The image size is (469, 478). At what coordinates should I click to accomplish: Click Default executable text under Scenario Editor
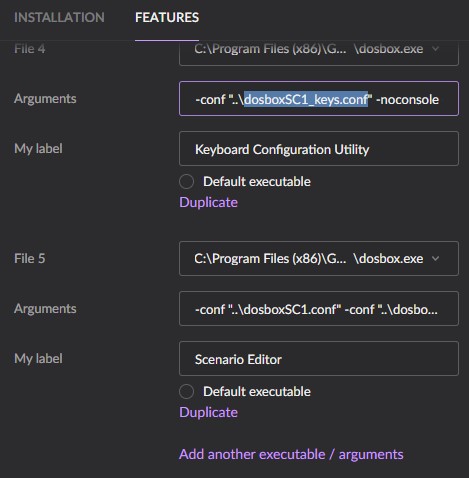[x=257, y=392]
